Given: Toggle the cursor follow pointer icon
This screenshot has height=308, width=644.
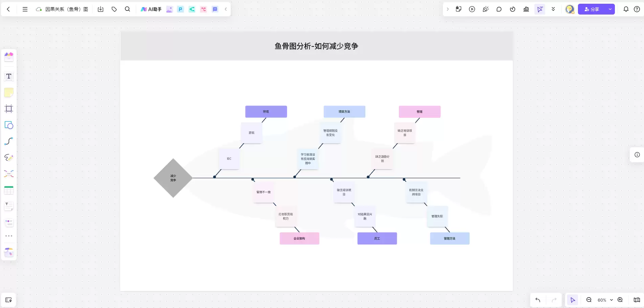Looking at the screenshot, I should (x=540, y=9).
